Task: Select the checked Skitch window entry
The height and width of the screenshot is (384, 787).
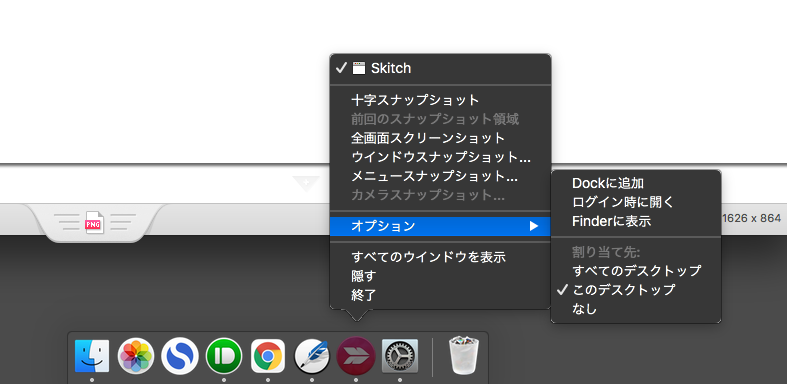Action: (440, 68)
